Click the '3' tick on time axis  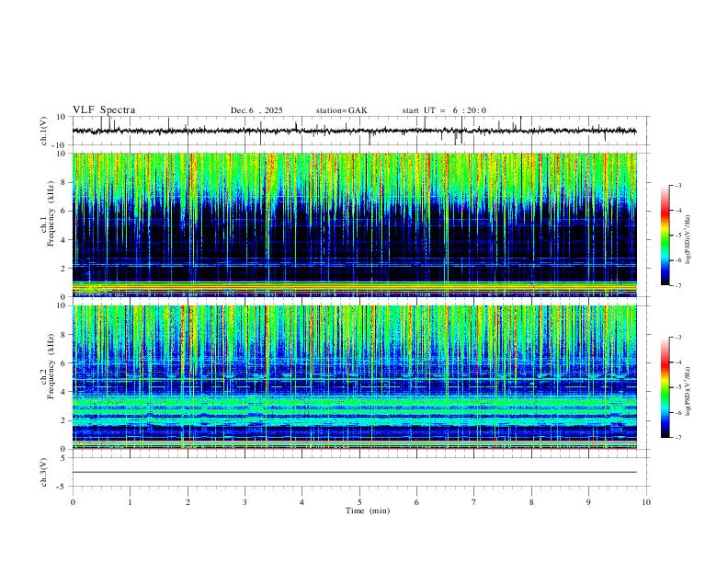pos(245,502)
